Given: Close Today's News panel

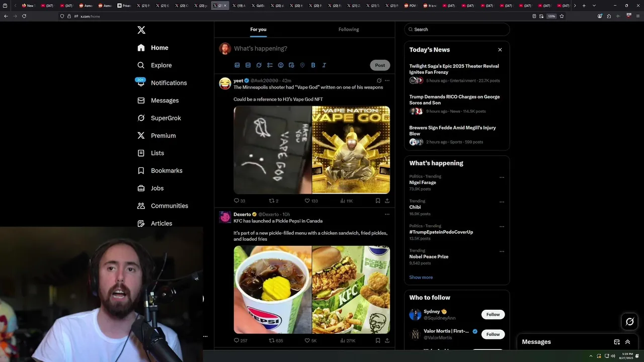Looking at the screenshot, I should 500,50.
